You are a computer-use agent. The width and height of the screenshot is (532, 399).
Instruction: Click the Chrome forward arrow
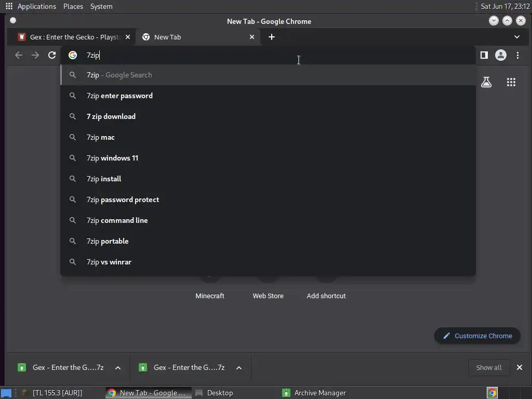35,55
